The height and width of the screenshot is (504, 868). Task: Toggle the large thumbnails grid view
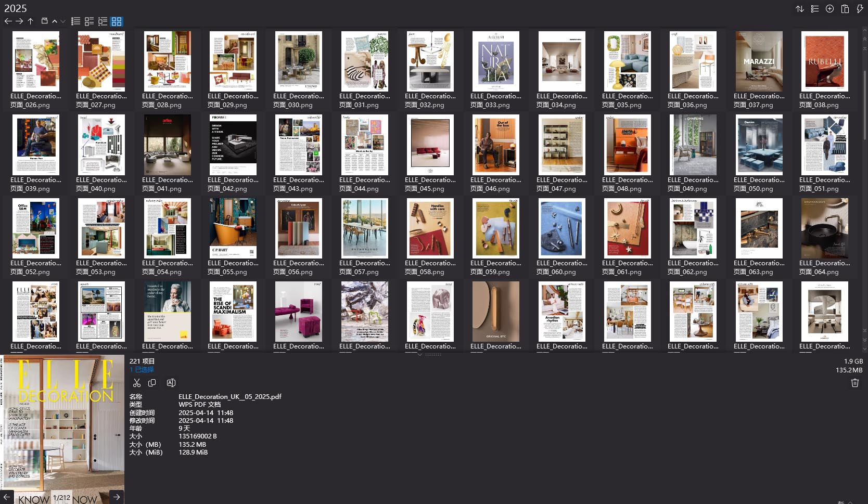point(117,21)
